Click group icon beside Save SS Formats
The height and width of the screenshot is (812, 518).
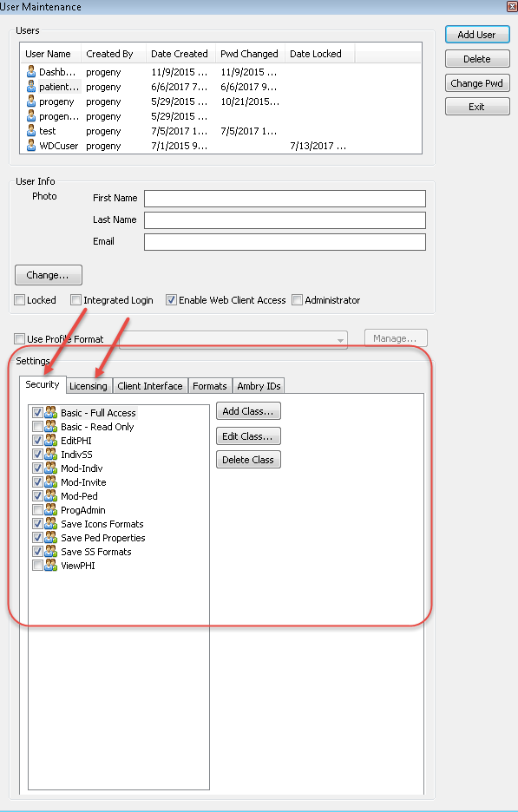[51, 551]
